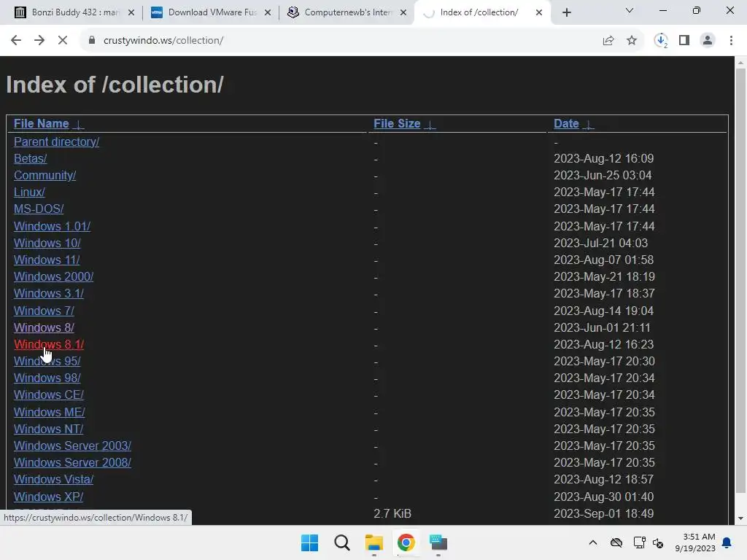Click the address bar URL
This screenshot has width=747, height=560.
[163, 41]
